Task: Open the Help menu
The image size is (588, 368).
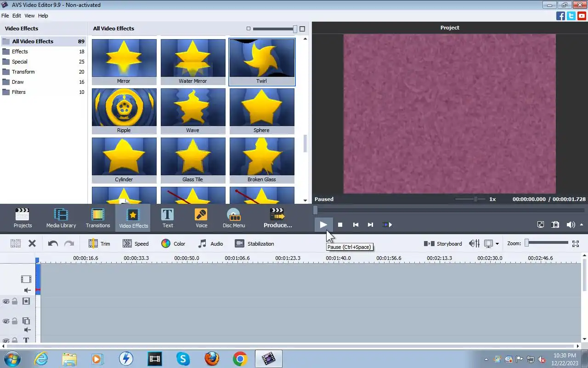Action: pyautogui.click(x=43, y=16)
